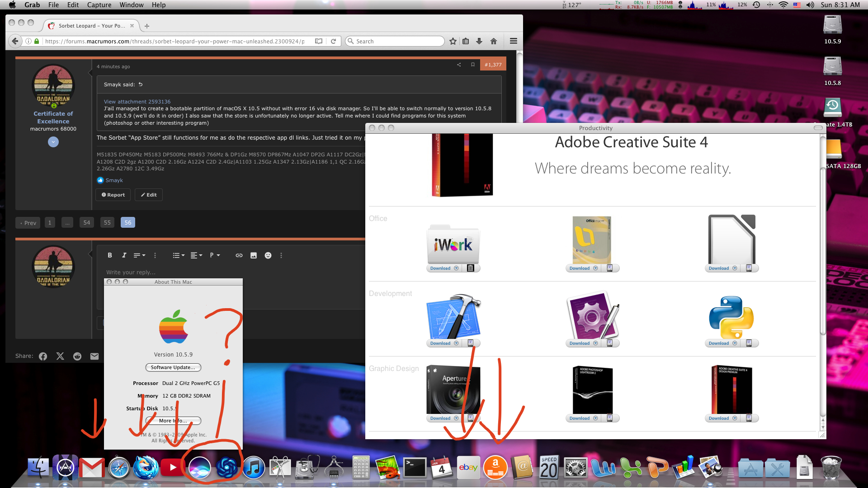Open the Window menu in menu bar
868x488 pixels.
click(132, 5)
